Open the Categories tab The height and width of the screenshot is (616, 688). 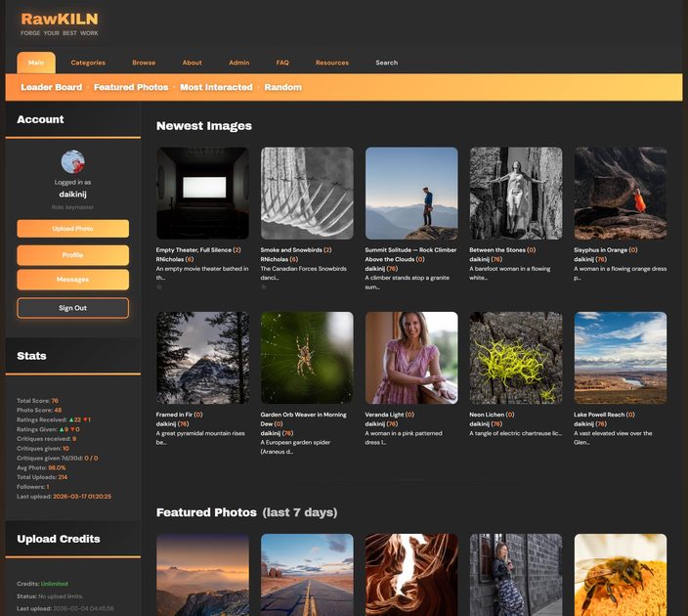coord(88,63)
